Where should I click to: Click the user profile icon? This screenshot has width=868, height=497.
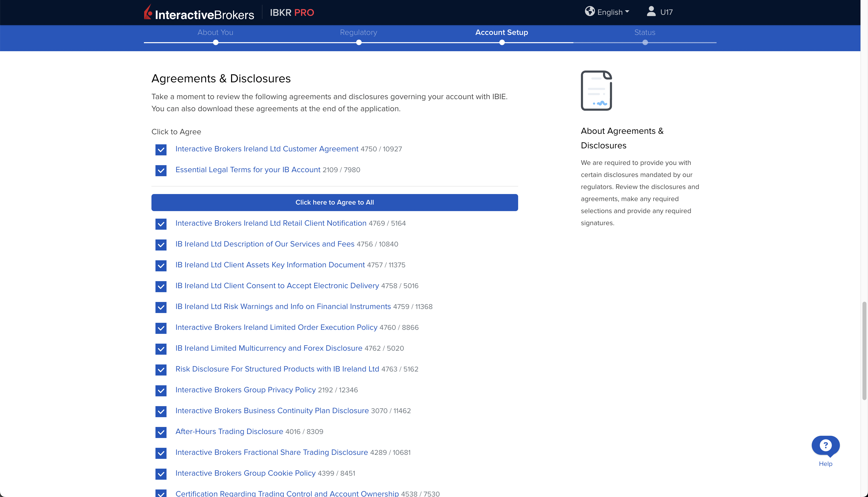point(651,12)
